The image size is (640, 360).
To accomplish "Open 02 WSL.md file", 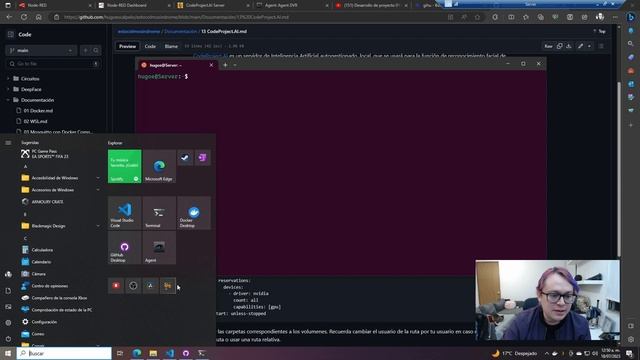I will click(x=35, y=121).
